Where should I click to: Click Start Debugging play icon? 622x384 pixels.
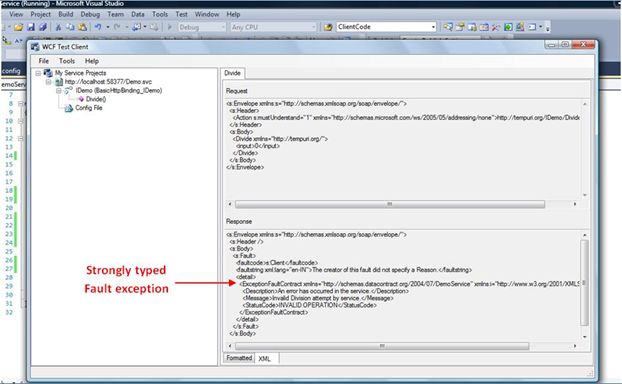coord(170,27)
